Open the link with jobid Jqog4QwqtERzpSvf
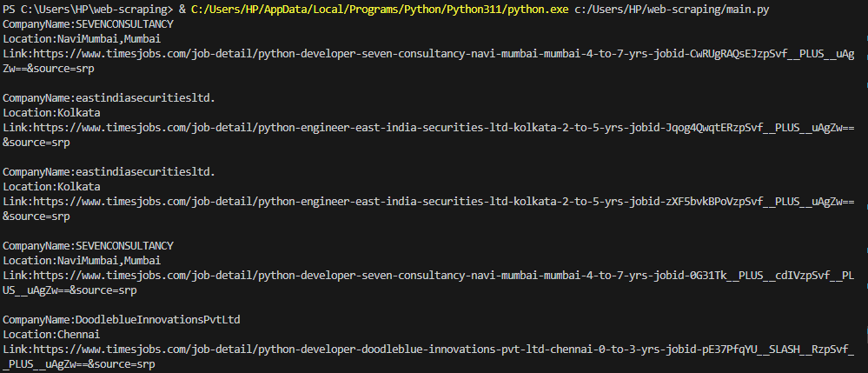868x373 pixels. click(429, 135)
